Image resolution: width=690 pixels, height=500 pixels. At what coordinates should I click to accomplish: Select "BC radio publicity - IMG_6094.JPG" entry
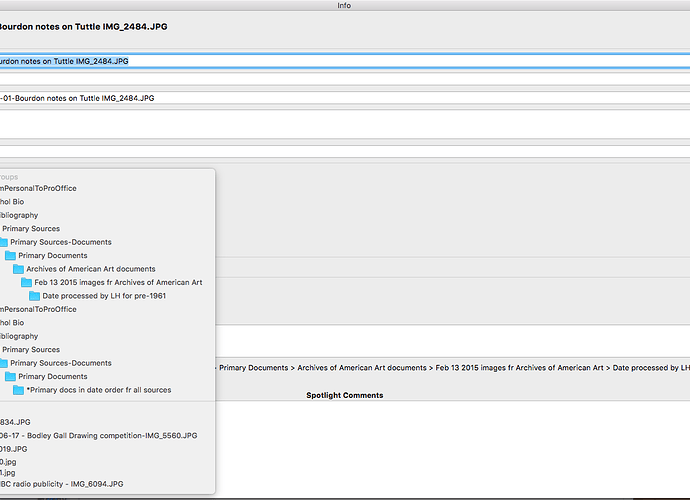[62, 484]
